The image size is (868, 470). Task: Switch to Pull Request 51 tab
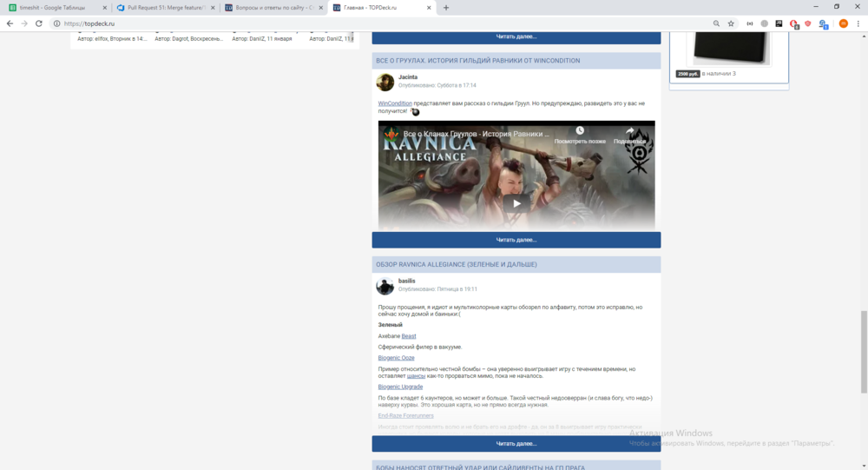(166, 8)
